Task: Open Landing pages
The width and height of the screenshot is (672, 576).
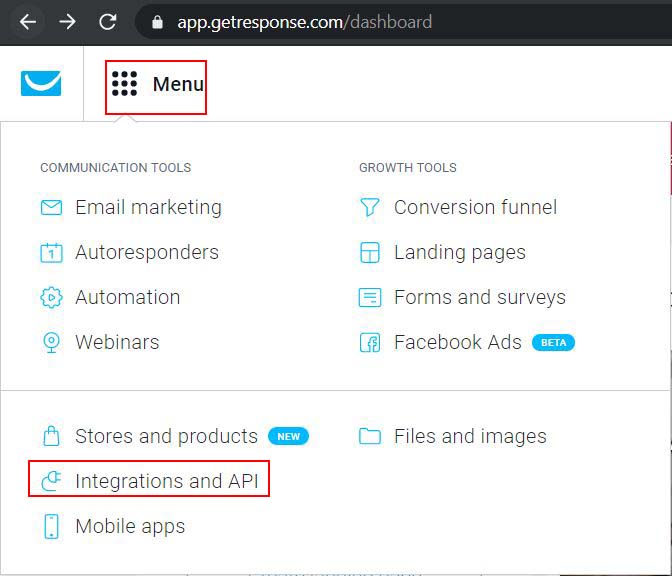Action: pyautogui.click(x=460, y=252)
